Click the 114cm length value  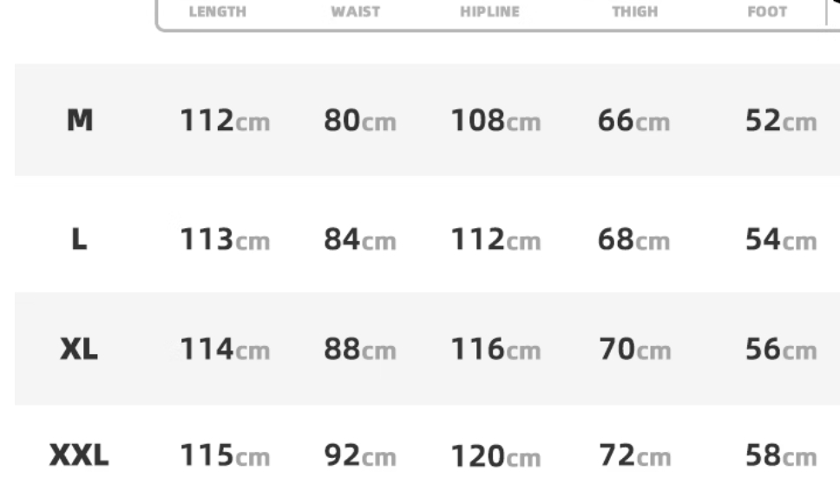(225, 350)
